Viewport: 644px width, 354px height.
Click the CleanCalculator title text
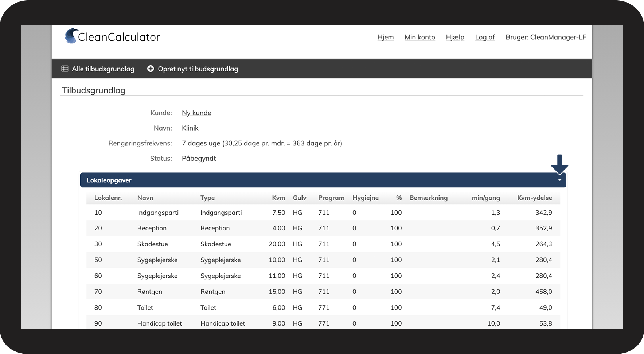coord(119,37)
